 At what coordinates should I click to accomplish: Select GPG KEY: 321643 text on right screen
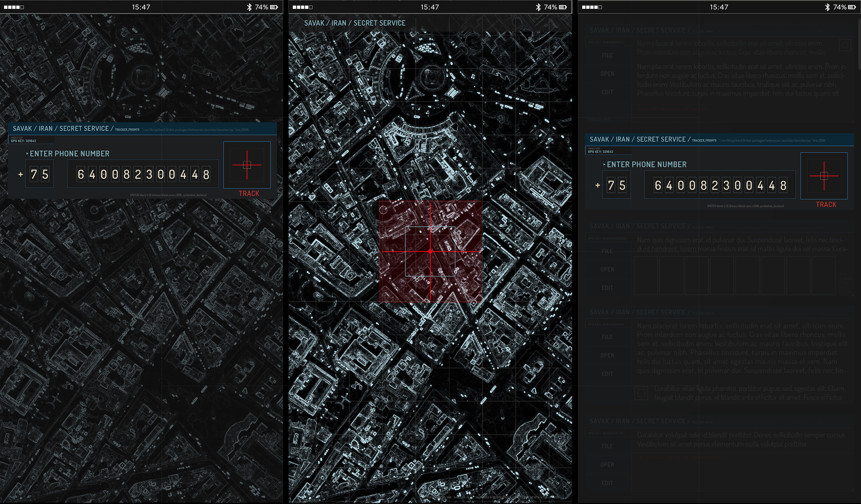tap(600, 152)
